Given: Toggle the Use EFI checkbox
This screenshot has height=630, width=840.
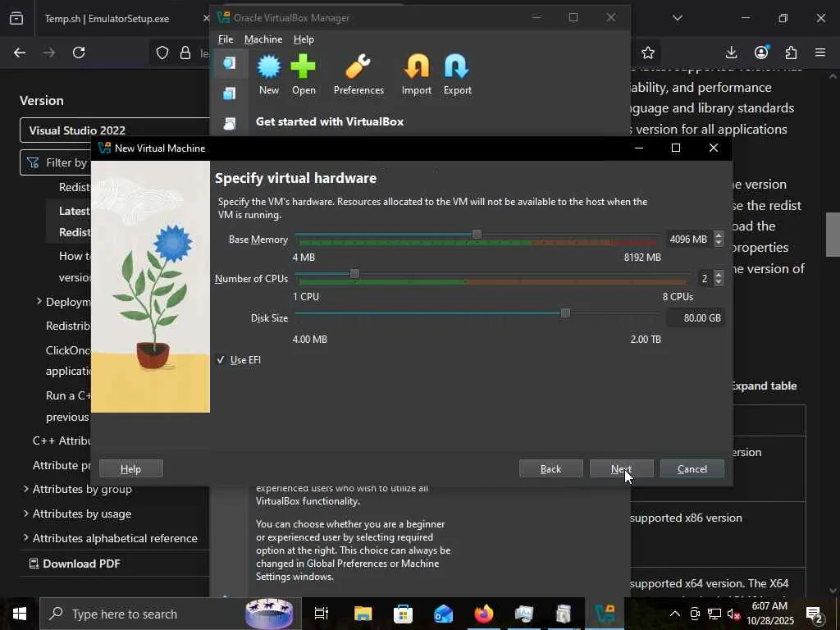Looking at the screenshot, I should pyautogui.click(x=220, y=360).
